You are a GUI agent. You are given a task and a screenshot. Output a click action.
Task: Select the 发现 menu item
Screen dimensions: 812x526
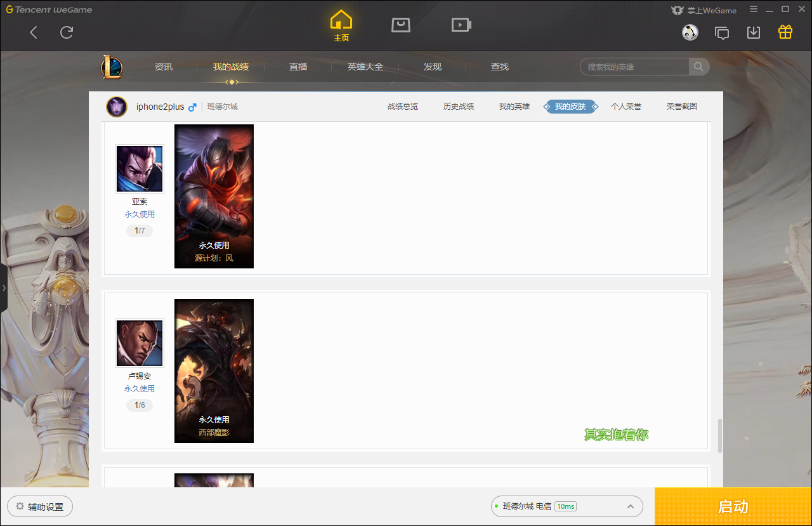click(433, 67)
